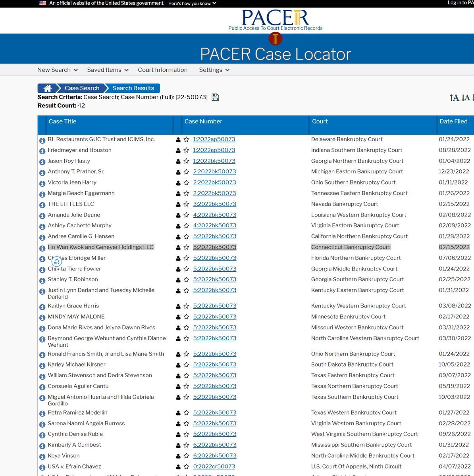The image size is (474, 476).
Task: Expand the New Search dropdown menu
Action: pyautogui.click(x=58, y=70)
